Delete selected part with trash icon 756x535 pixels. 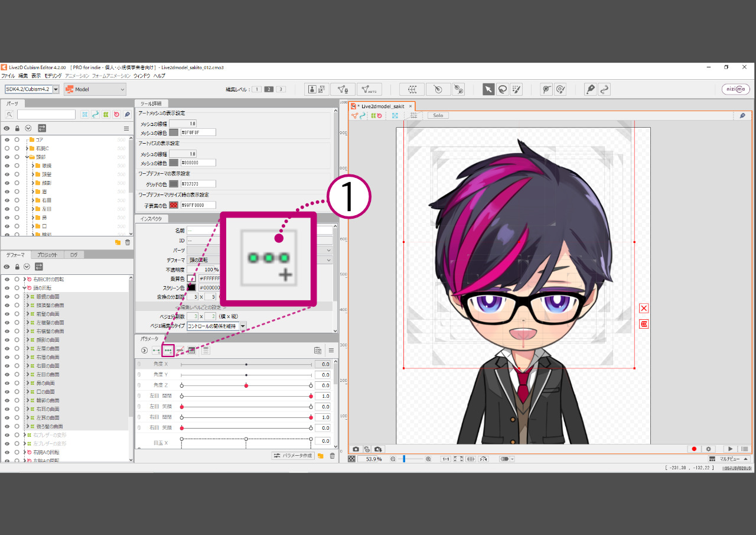(128, 242)
